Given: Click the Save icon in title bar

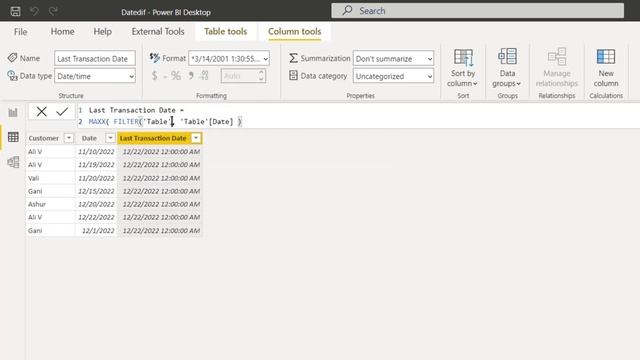Looking at the screenshot, I should point(16,11).
